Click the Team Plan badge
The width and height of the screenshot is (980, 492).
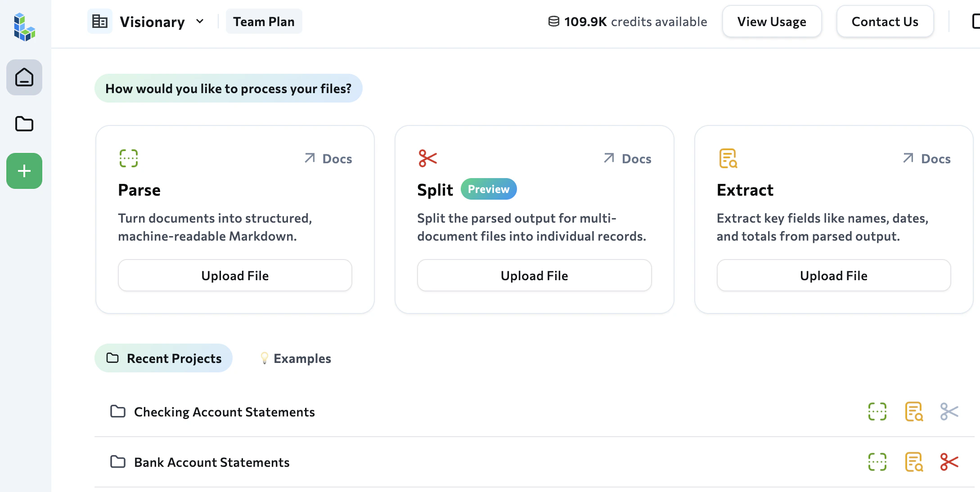264,22
